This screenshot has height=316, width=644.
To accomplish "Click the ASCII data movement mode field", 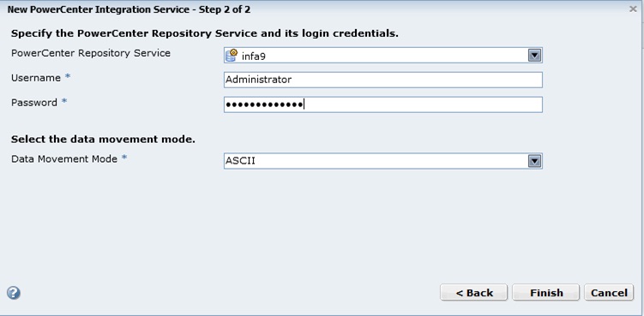I will coord(382,161).
